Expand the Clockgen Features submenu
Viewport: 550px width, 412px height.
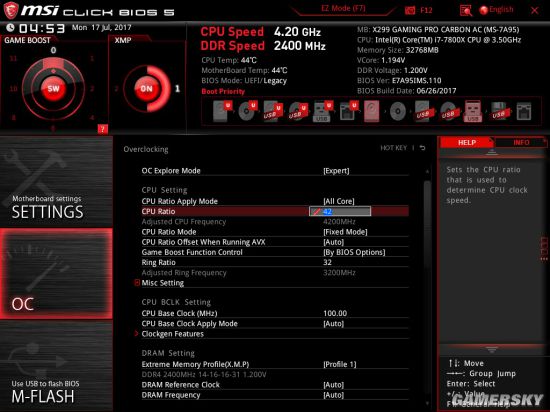(172, 334)
